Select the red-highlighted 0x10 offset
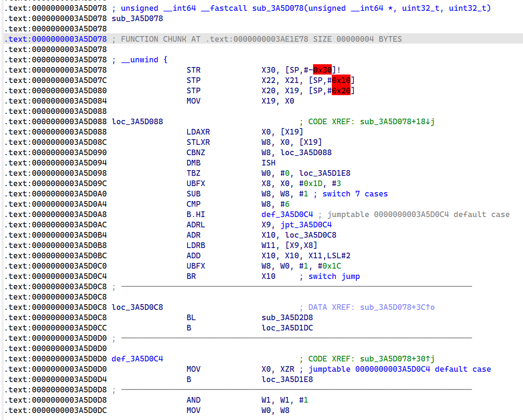This screenshot has height=420, width=523. click(x=341, y=80)
